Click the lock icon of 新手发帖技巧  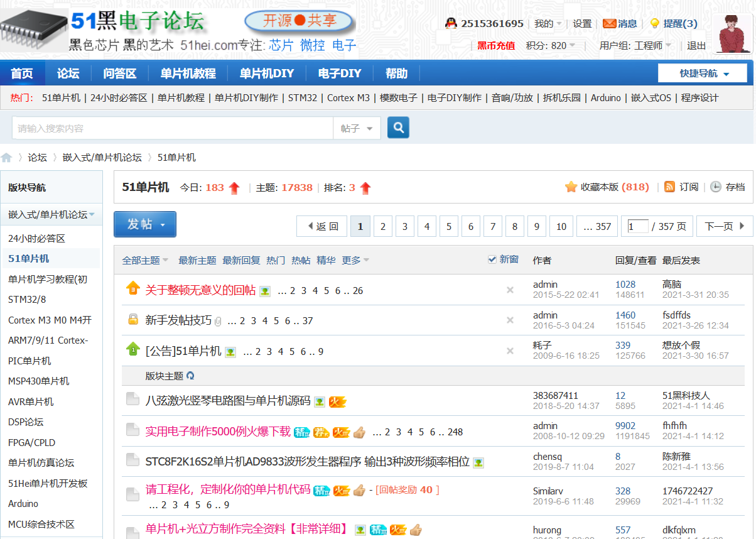click(x=133, y=319)
